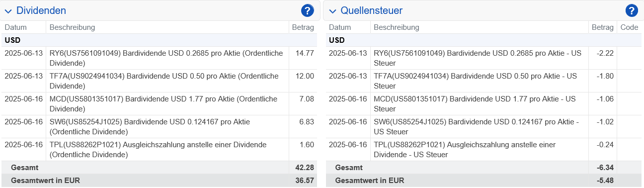Click the Betrag column header in Quellensteuer
The image size is (644, 188).
coord(603,27)
